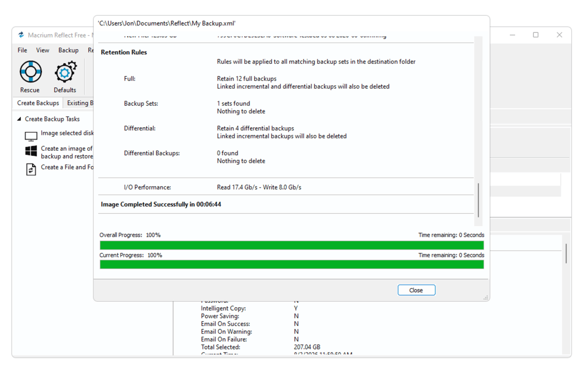Open the Rescue media tool

click(30, 77)
